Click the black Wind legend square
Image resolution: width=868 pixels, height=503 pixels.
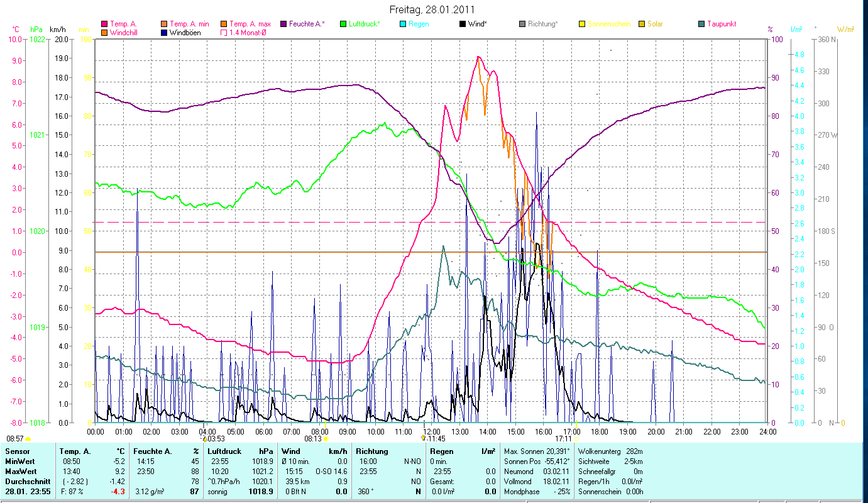(x=462, y=24)
